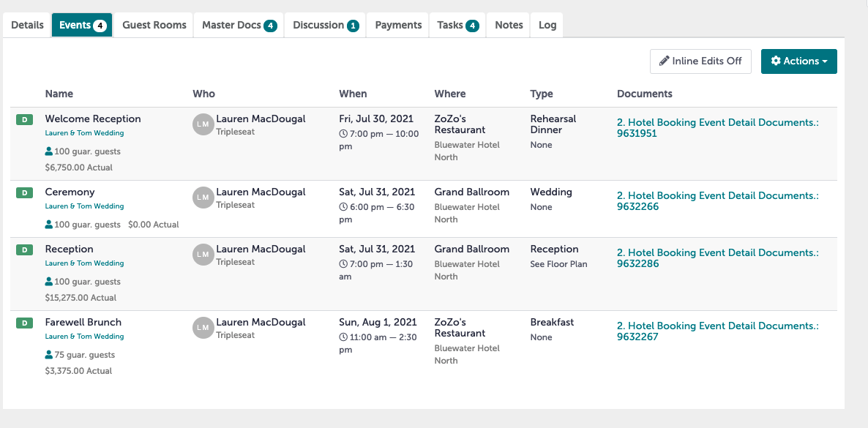Click the LM avatar in the Welcome Reception row
Viewport: 868px width, 428px height.
coord(203,124)
